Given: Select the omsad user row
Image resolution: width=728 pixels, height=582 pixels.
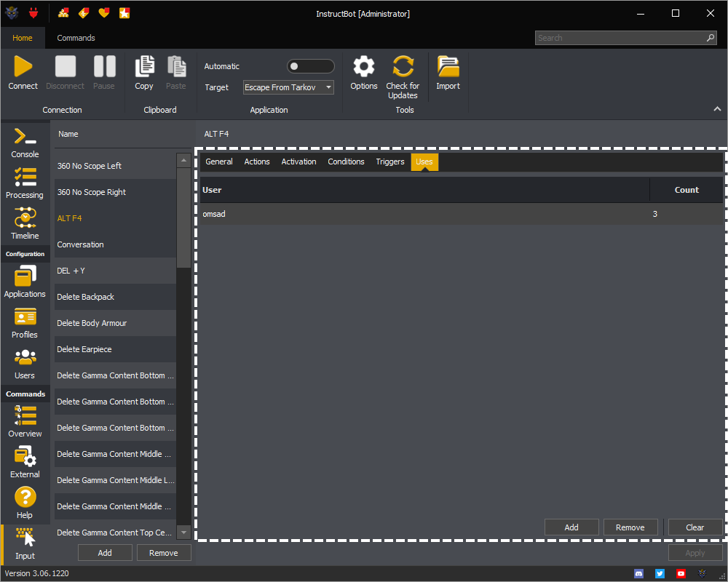Looking at the screenshot, I should click(x=462, y=214).
